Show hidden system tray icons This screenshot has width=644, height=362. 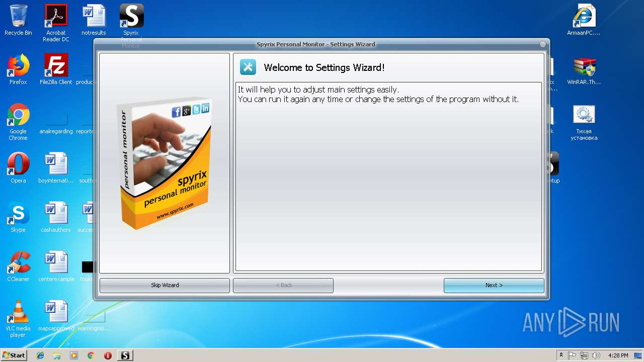[561, 355]
